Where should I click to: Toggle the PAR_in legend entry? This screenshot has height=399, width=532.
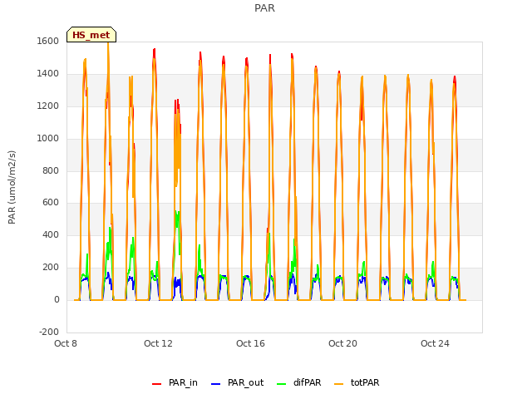(x=175, y=382)
